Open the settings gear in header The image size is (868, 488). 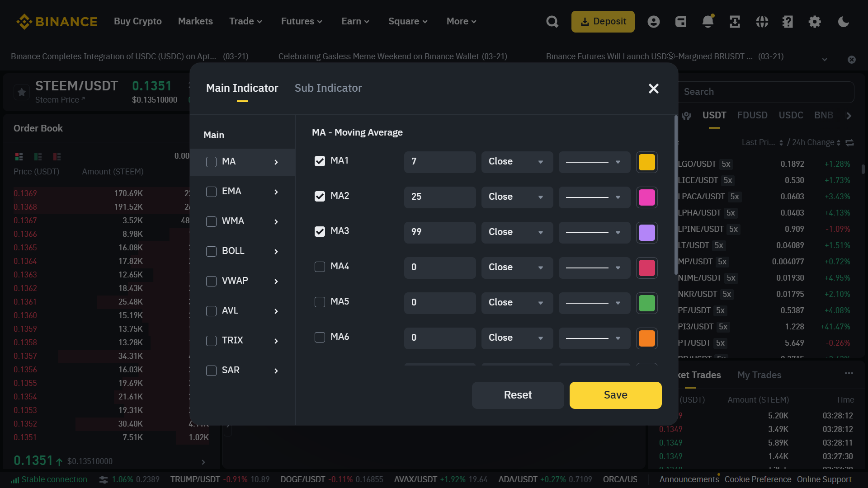[x=815, y=22]
